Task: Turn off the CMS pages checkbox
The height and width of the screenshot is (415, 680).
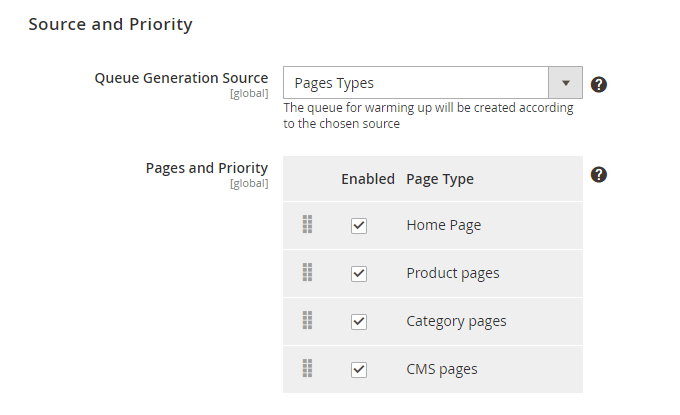Action: click(x=359, y=370)
